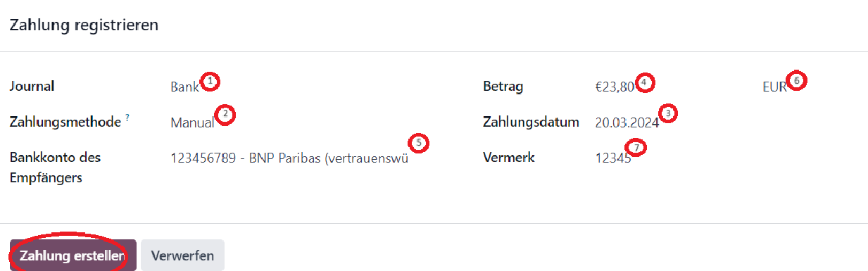Click red annotation marker number 4
The width and height of the screenshot is (868, 271).
coord(644,81)
